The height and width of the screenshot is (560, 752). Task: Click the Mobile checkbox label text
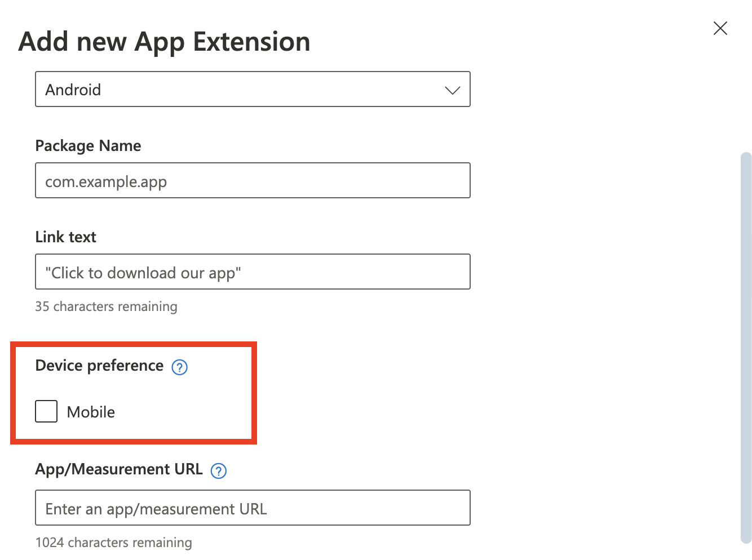pos(91,412)
